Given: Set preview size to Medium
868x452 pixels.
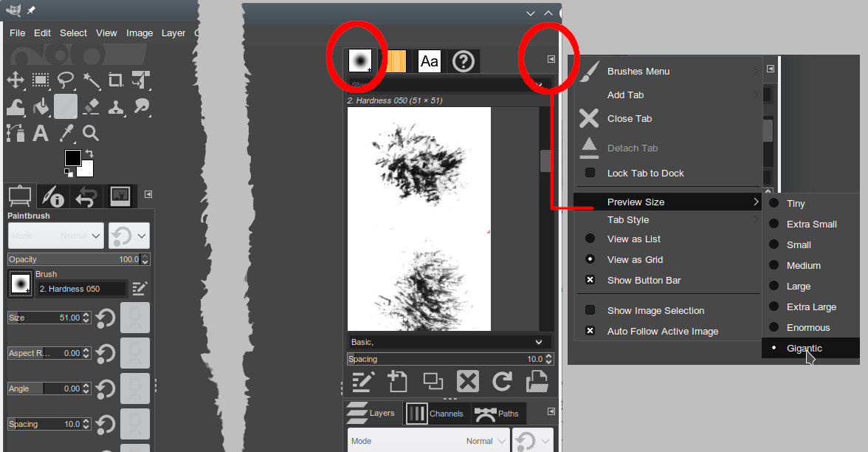Looking at the screenshot, I should pyautogui.click(x=811, y=265).
